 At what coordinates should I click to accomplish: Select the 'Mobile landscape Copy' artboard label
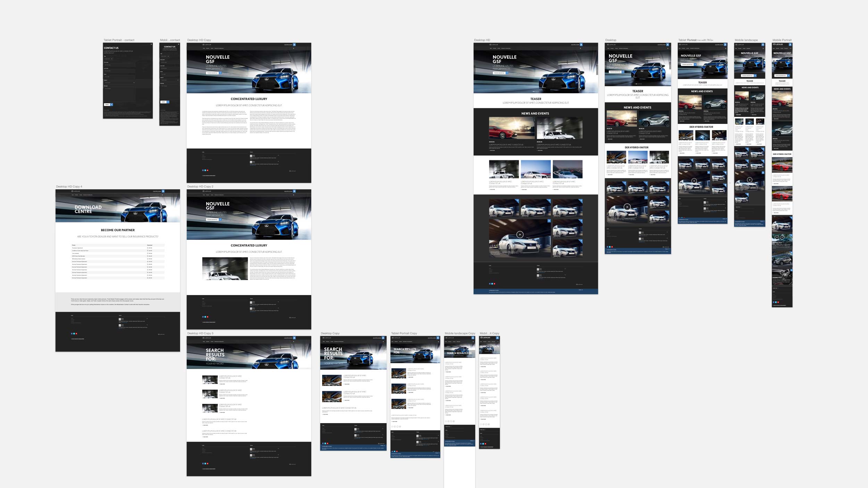point(460,333)
